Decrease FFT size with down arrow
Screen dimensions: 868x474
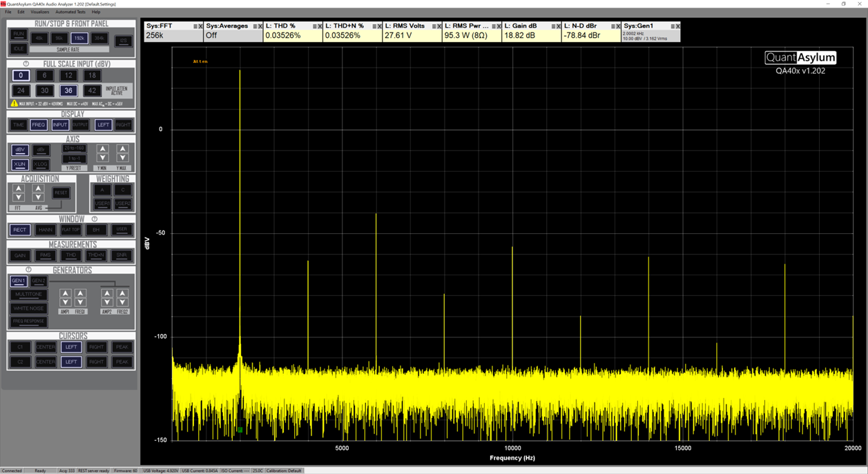pos(19,197)
